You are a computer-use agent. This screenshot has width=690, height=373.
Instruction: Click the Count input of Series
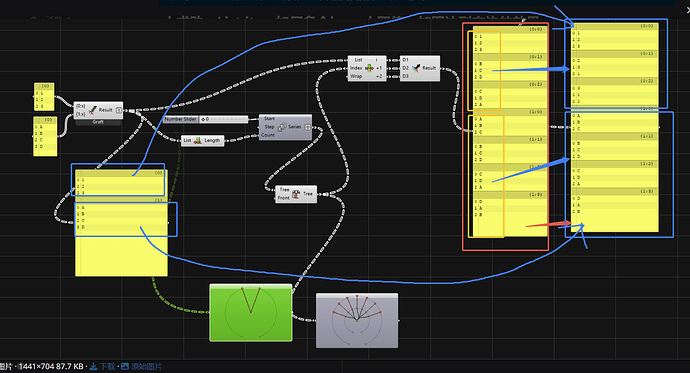tap(268, 135)
